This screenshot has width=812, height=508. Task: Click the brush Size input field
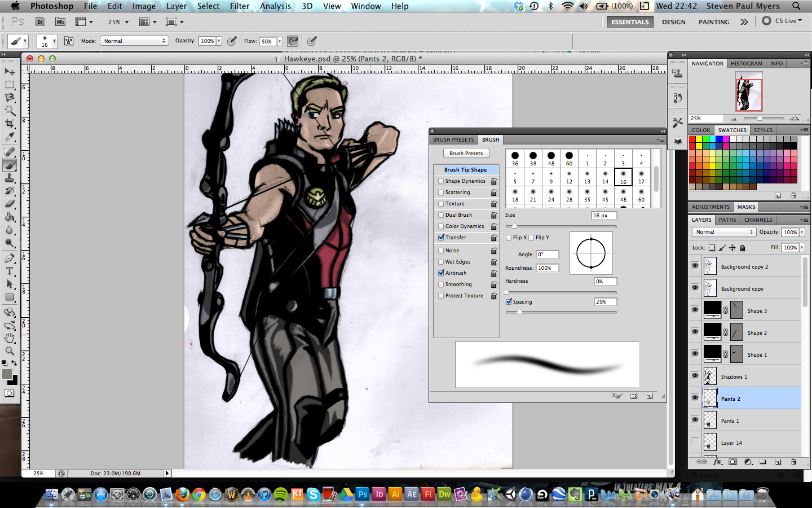click(604, 216)
